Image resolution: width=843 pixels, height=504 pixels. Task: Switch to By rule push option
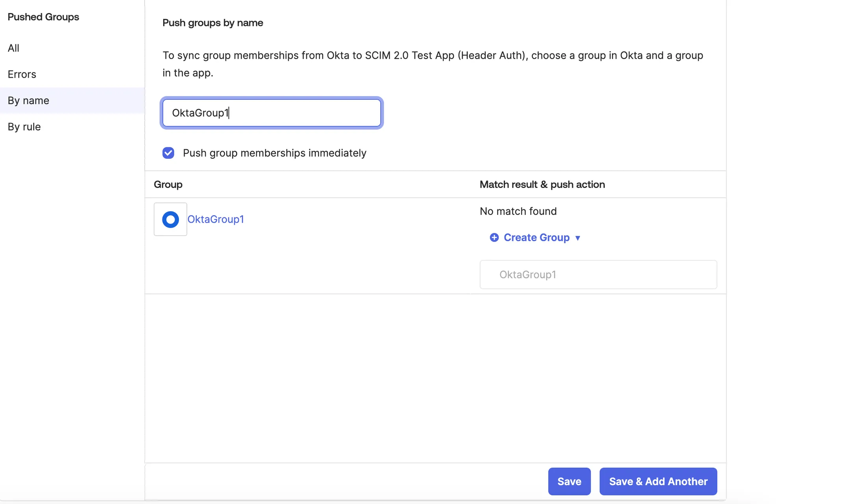pyautogui.click(x=72, y=126)
